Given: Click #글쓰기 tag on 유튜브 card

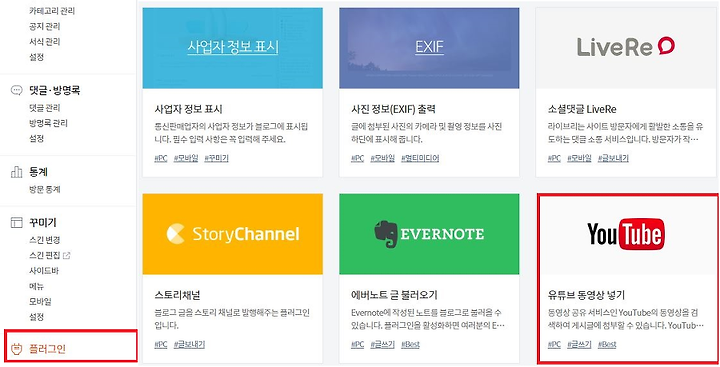Looking at the screenshot, I should click(x=579, y=344).
